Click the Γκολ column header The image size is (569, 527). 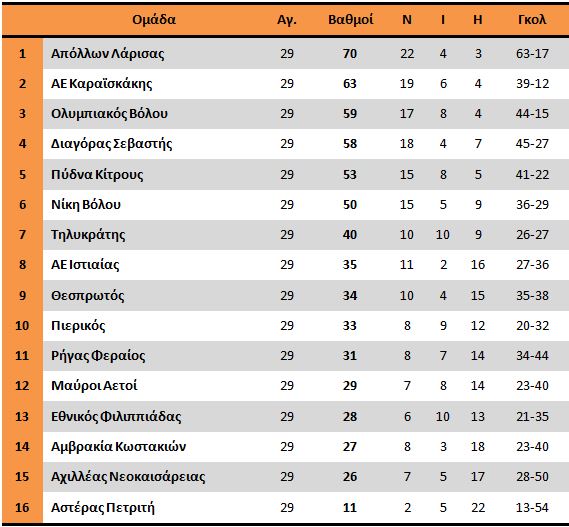click(532, 20)
